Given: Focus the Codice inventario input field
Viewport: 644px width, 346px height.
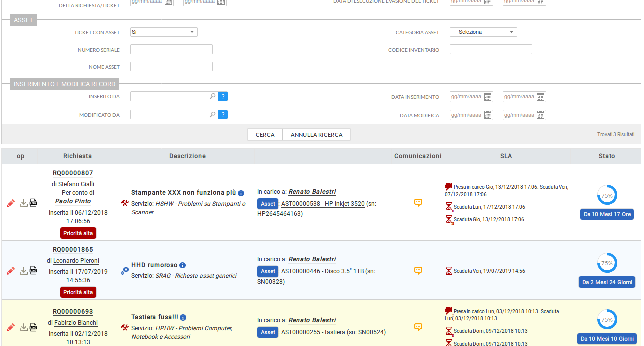Looking at the screenshot, I should (491, 49).
